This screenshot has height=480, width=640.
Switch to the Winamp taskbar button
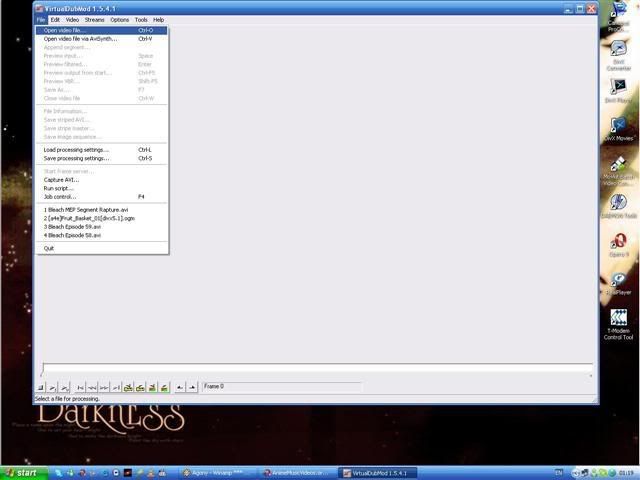click(x=218, y=473)
